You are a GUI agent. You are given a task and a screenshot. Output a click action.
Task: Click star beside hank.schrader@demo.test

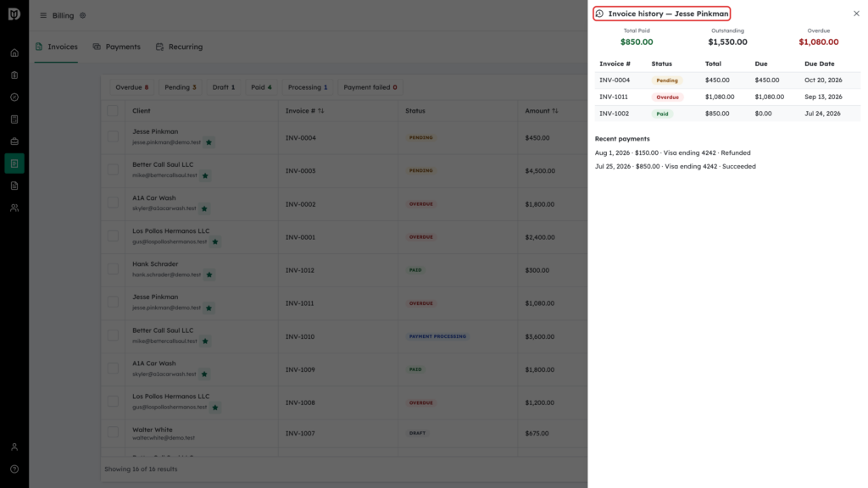coord(209,275)
